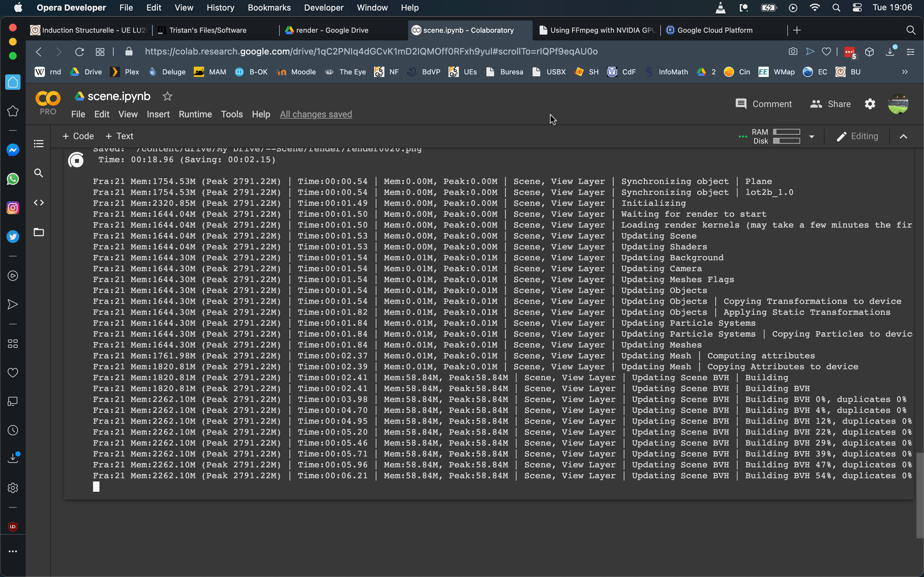
Task: Open the Runtime menu
Action: point(195,114)
